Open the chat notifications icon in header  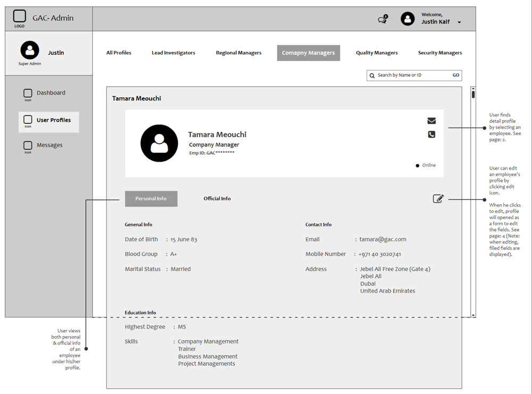tap(382, 20)
